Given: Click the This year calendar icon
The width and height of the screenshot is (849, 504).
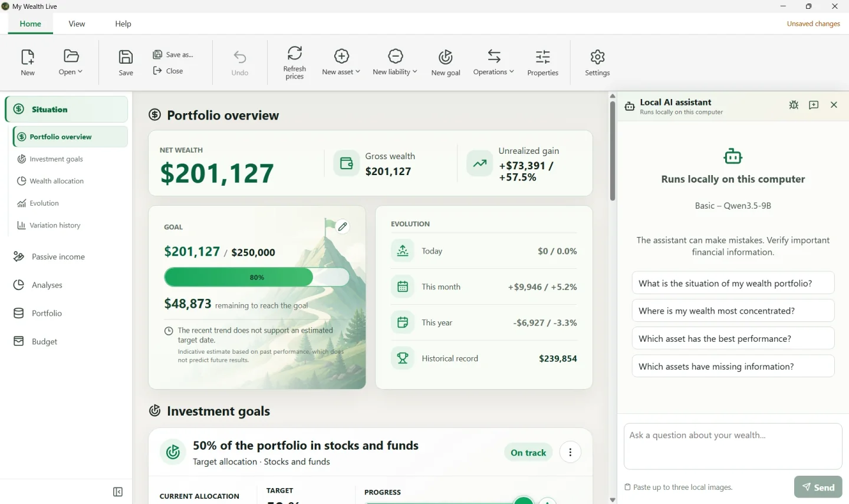Looking at the screenshot, I should tap(403, 322).
